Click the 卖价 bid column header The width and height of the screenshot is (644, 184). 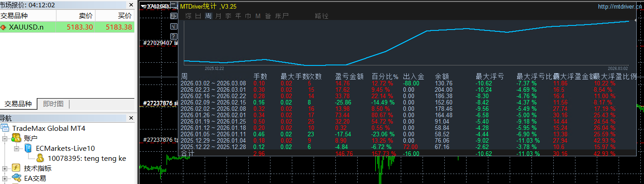(x=76, y=16)
